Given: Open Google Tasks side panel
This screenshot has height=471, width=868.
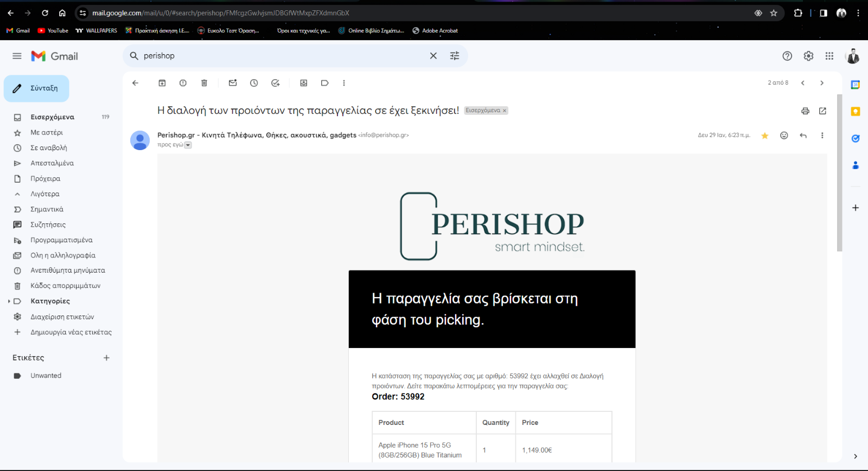Looking at the screenshot, I should point(855,138).
